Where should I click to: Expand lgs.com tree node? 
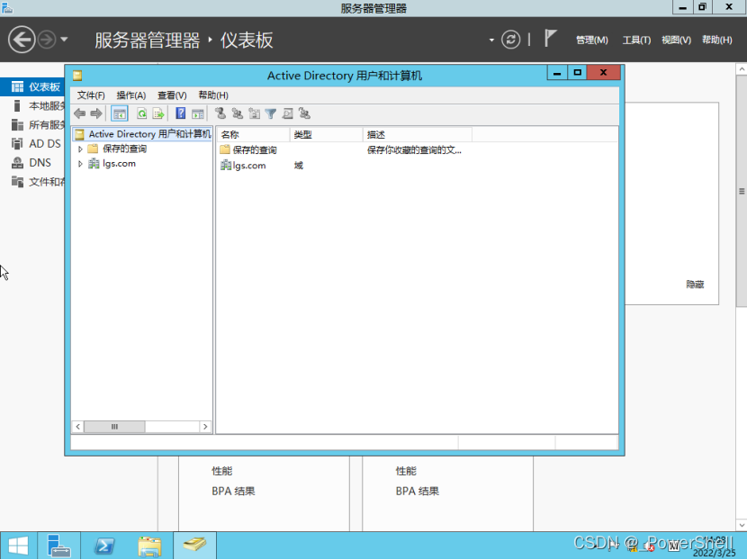80,164
